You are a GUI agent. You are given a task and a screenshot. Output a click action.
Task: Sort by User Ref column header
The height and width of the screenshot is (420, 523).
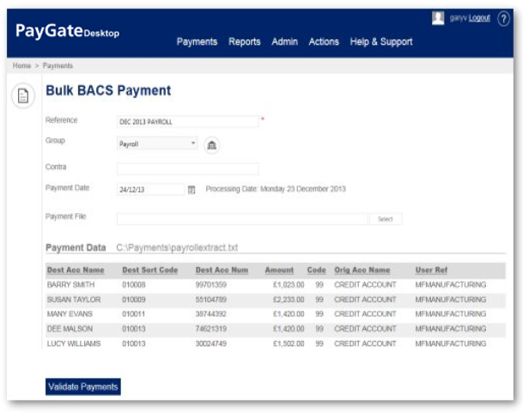click(431, 271)
